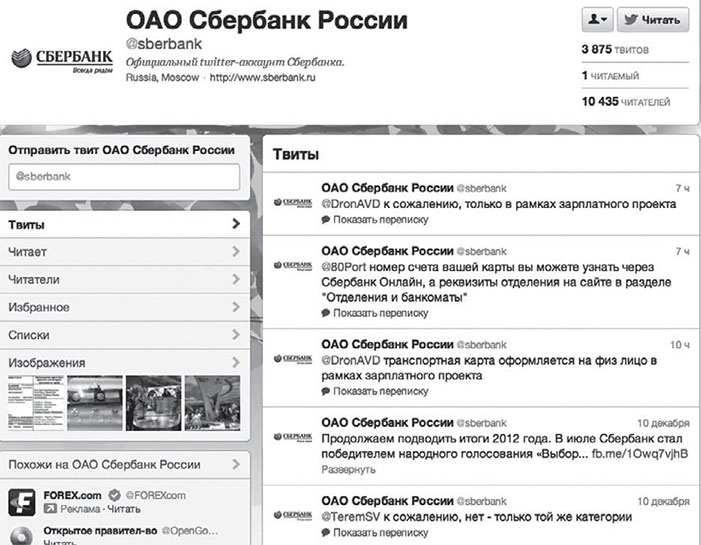Expand the Избранное chevron arrow
This screenshot has height=545, width=701.
tap(236, 307)
